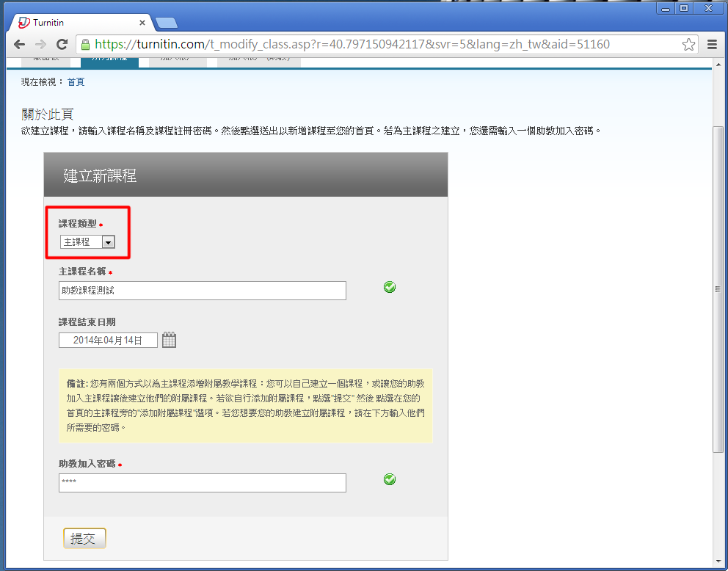Focus the 助教加入密碼 password field
The width and height of the screenshot is (728, 571).
click(202, 482)
